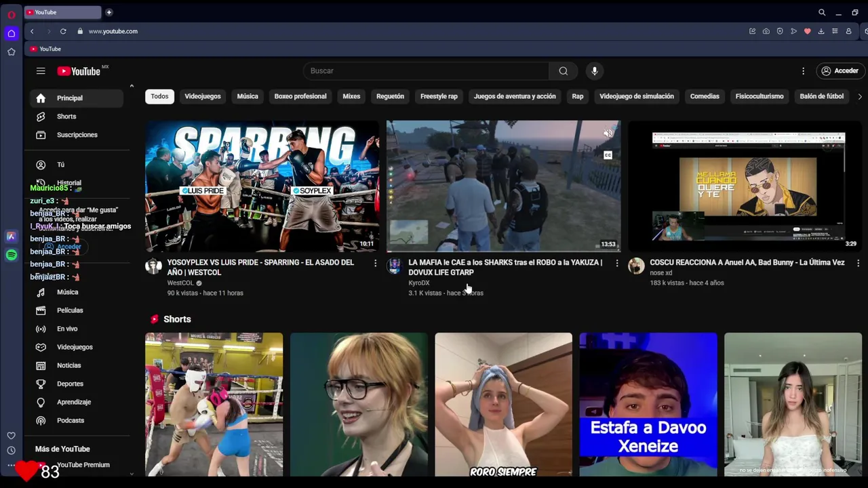868x488 pixels.
Task: Click the WestCOL channel name
Action: [180, 283]
